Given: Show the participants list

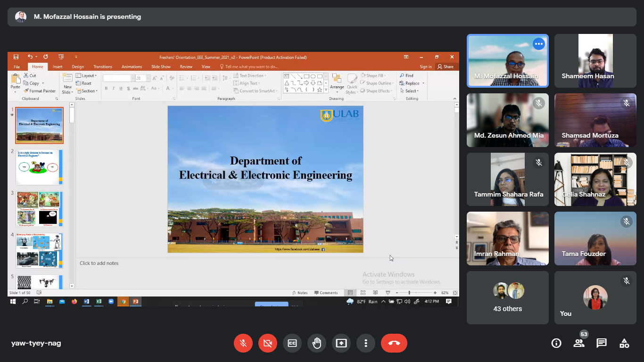Looking at the screenshot, I should coord(579,343).
